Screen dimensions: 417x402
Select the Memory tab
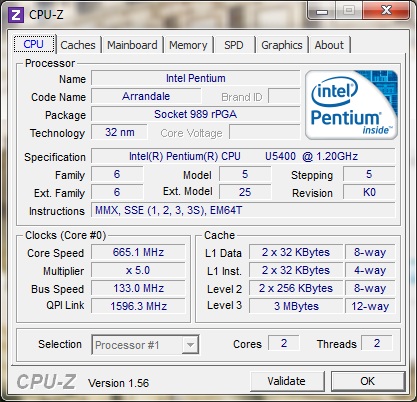188,45
